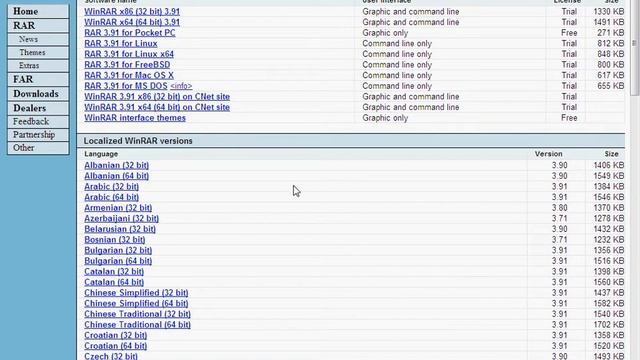Open WinRAR 3.91 x86 on CNet site
This screenshot has height=360, width=640.
[x=157, y=97]
